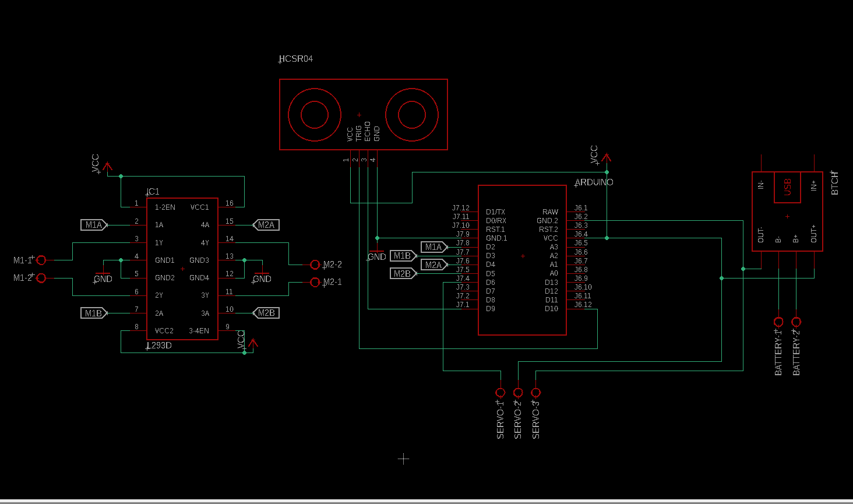The image size is (853, 504).
Task: Click the M1-2 connector pad
Action: tap(41, 279)
